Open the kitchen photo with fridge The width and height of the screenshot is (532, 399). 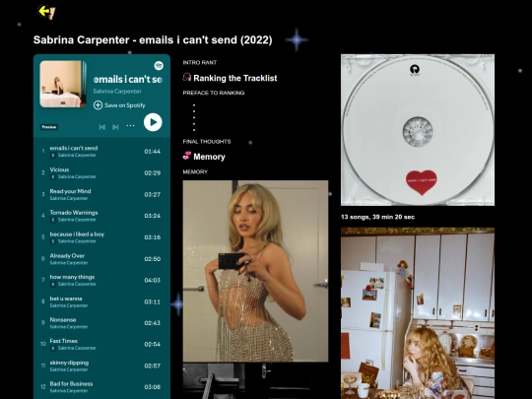418,313
